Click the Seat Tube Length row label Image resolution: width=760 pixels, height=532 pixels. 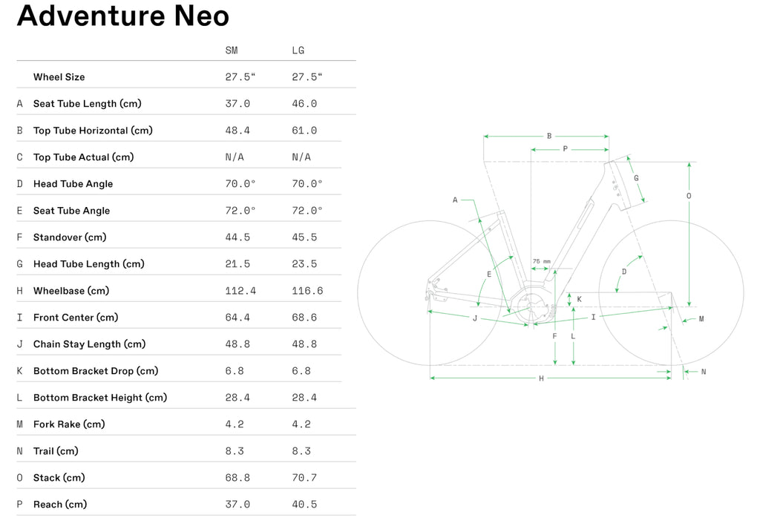(x=87, y=104)
